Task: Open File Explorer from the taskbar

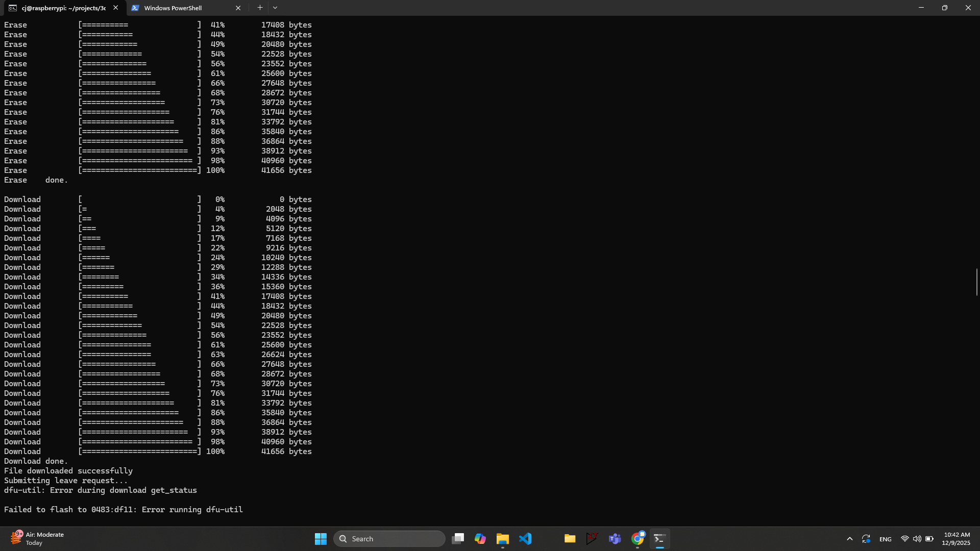Action: pos(502,538)
